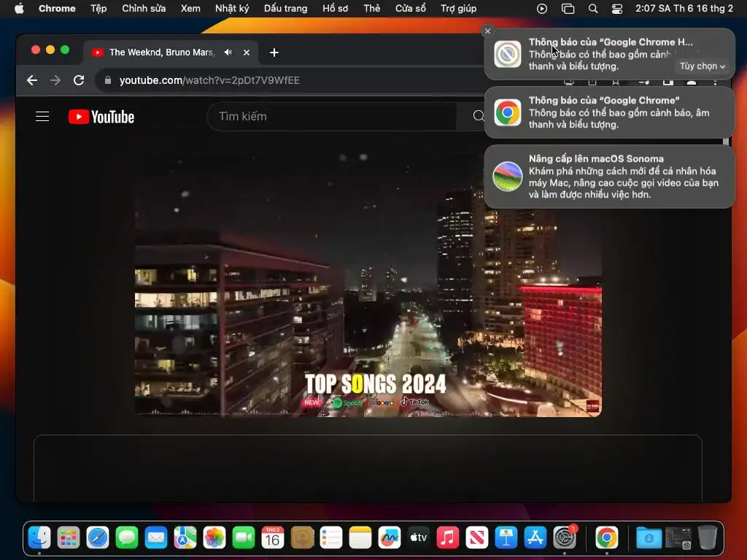This screenshot has height=560, width=747.
Task: Select The Weeknd, Bruno Mars tab
Action: pos(162,52)
